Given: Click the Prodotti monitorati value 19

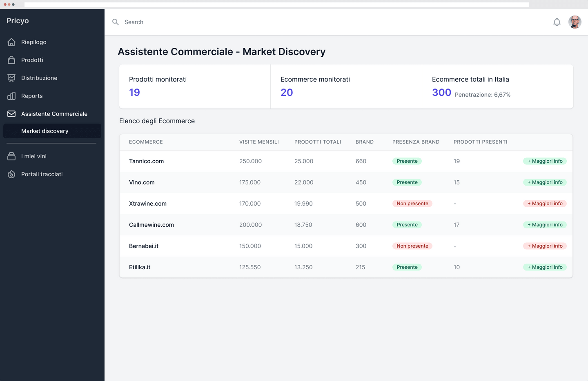Looking at the screenshot, I should click(x=134, y=93).
